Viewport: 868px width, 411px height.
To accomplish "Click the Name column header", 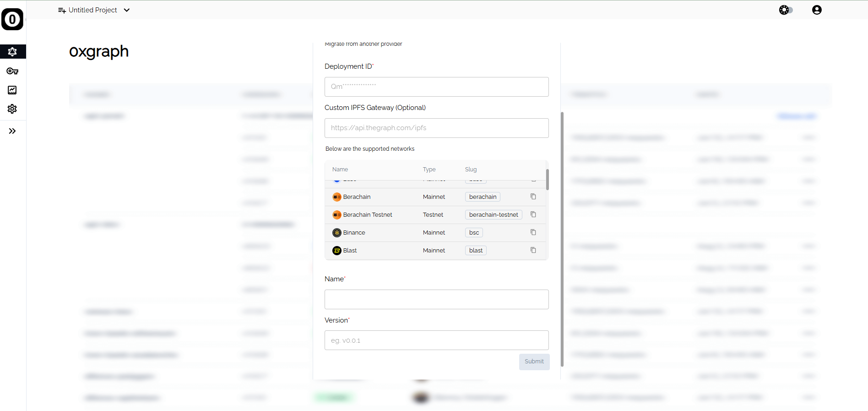I will [x=340, y=170].
